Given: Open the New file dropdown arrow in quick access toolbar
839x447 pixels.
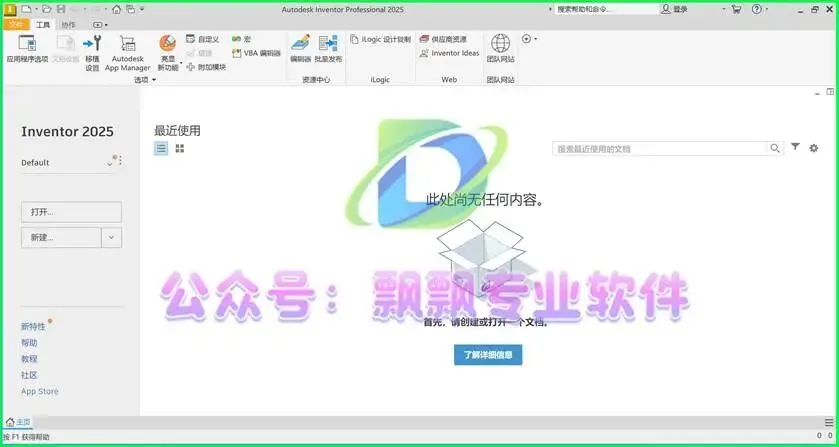Looking at the screenshot, I should click(36, 9).
